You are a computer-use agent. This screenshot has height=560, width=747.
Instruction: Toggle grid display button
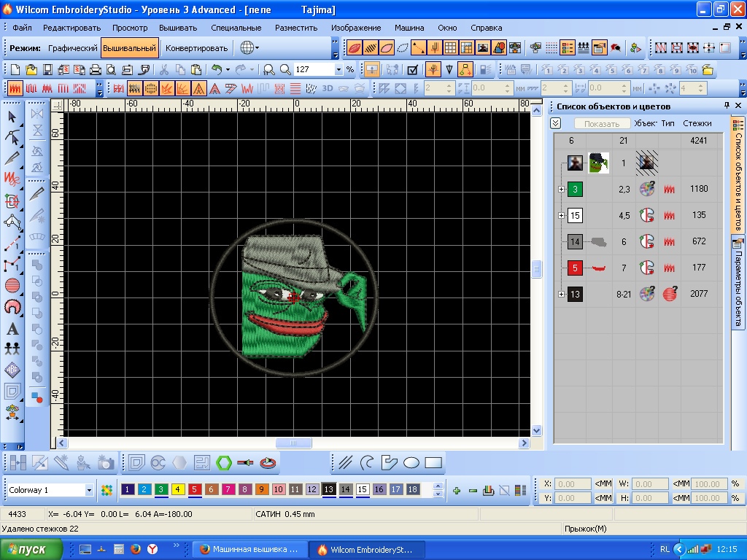point(450,47)
